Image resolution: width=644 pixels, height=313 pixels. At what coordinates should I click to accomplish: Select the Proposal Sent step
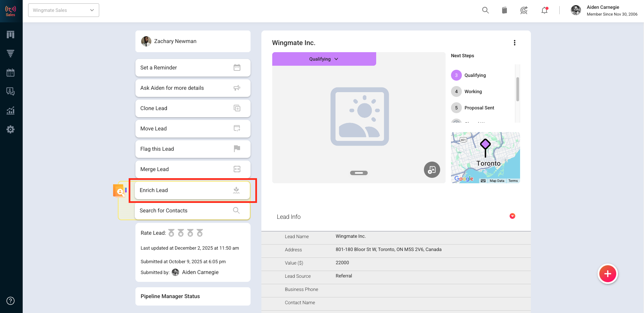click(473, 108)
